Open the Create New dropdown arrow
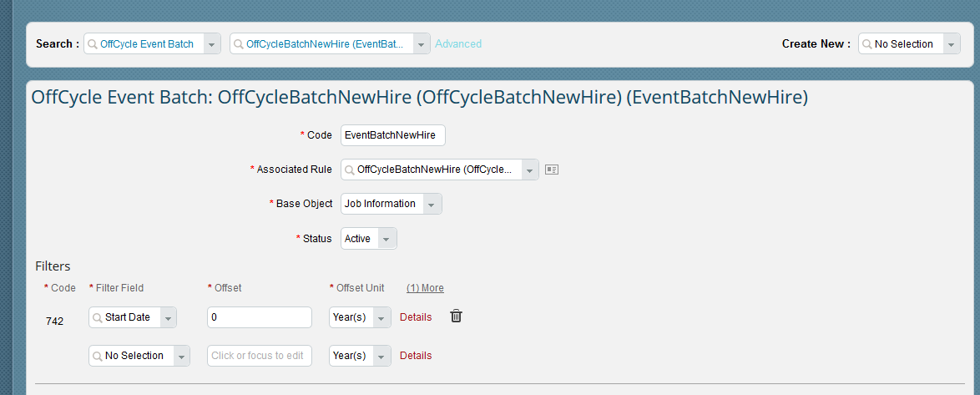The height and width of the screenshot is (395, 980). pyautogui.click(x=952, y=43)
